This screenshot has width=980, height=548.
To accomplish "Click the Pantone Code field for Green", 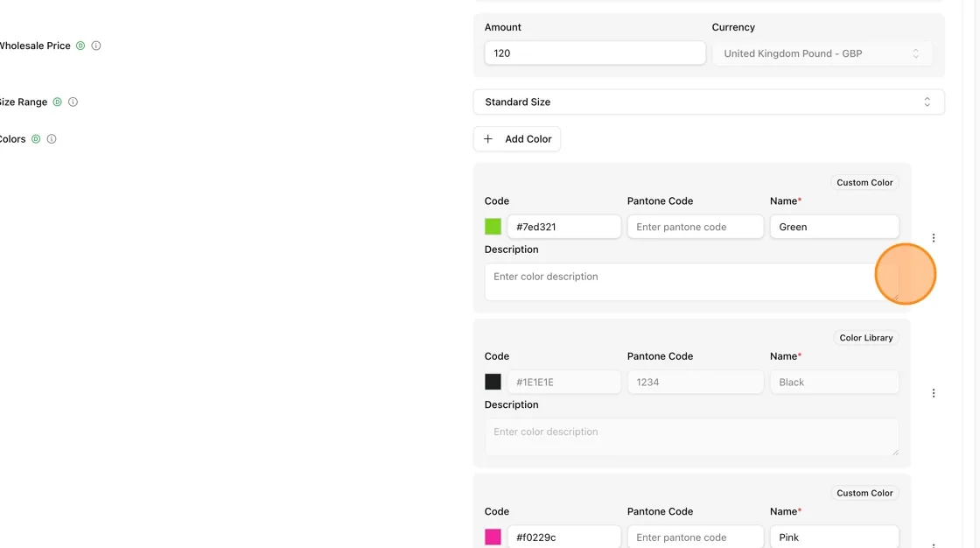I will 695,227.
